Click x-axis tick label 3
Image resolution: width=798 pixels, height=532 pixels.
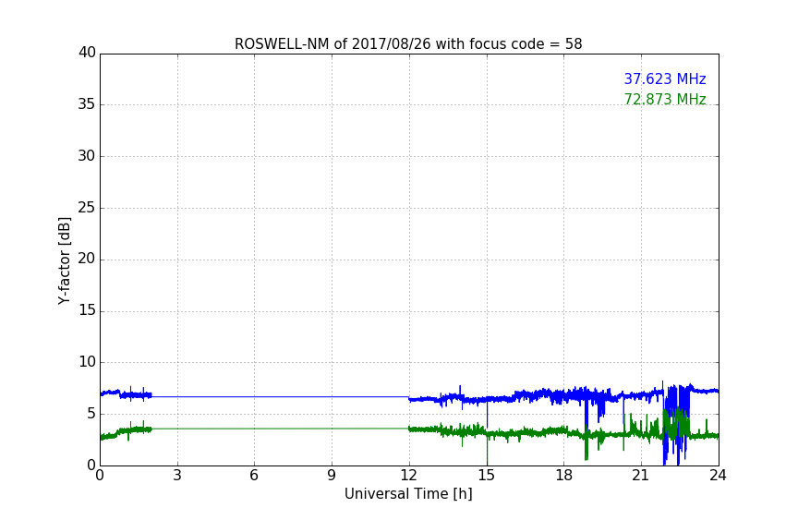177,476
